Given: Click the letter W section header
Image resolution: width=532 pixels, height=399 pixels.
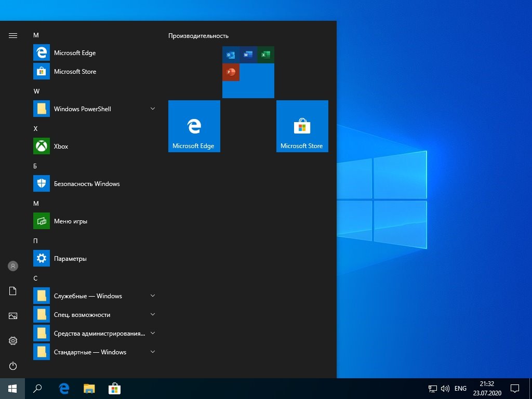Looking at the screenshot, I should (37, 91).
